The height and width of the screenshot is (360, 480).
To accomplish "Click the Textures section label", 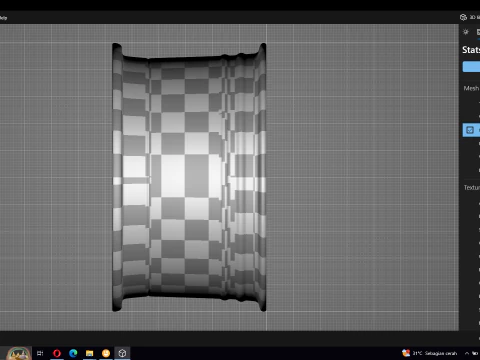I will [472, 188].
